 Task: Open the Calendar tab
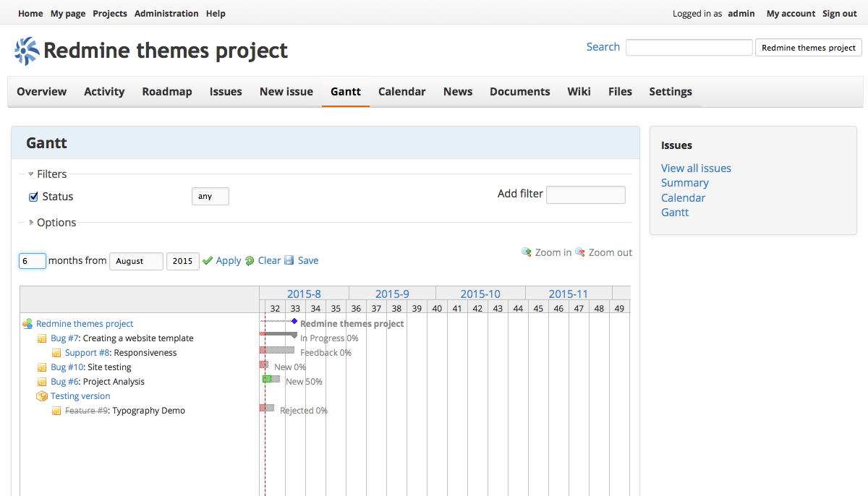click(402, 92)
